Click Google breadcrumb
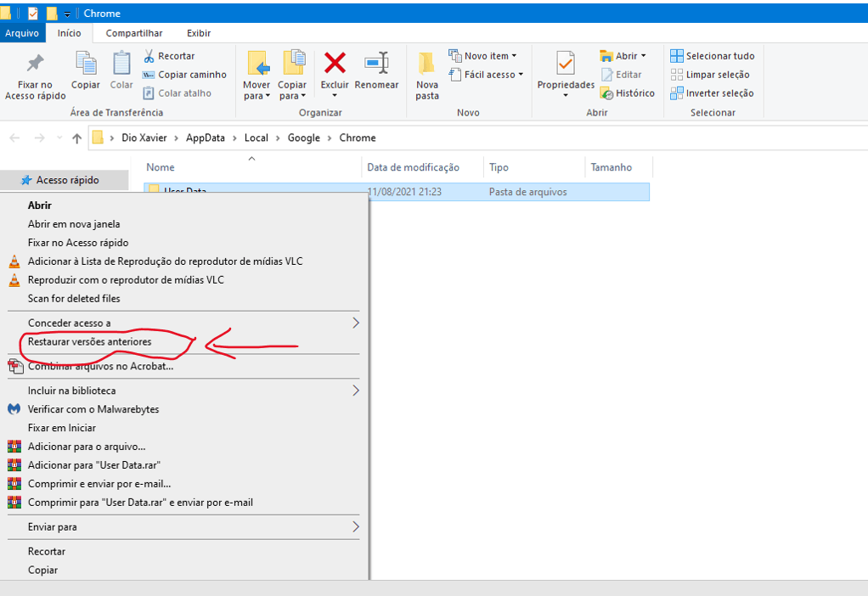The width and height of the screenshot is (868, 596). tap(304, 138)
